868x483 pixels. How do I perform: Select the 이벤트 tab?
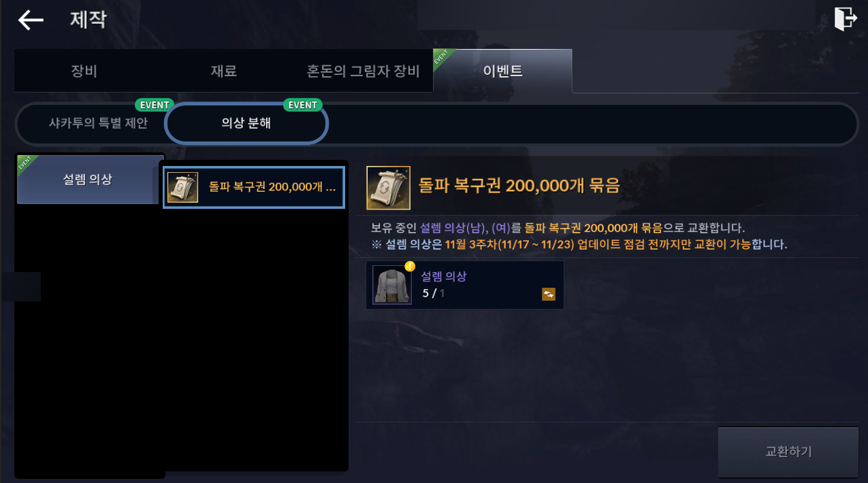pos(502,71)
